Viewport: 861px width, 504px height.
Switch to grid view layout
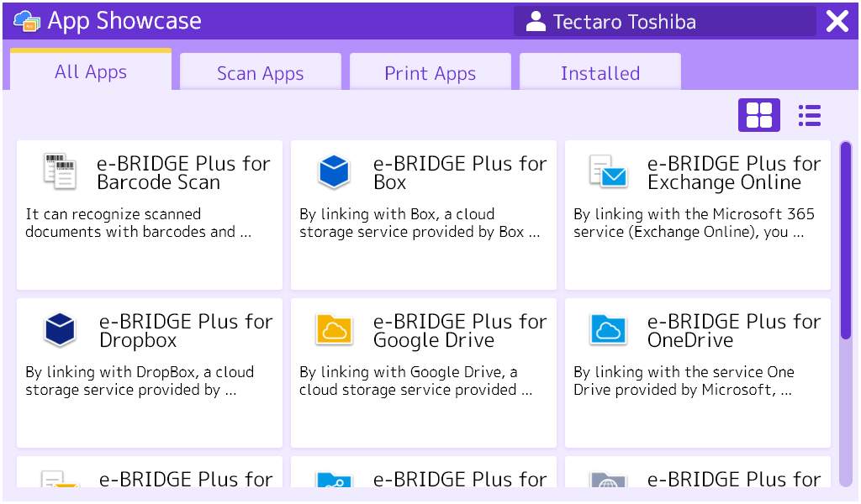758,115
